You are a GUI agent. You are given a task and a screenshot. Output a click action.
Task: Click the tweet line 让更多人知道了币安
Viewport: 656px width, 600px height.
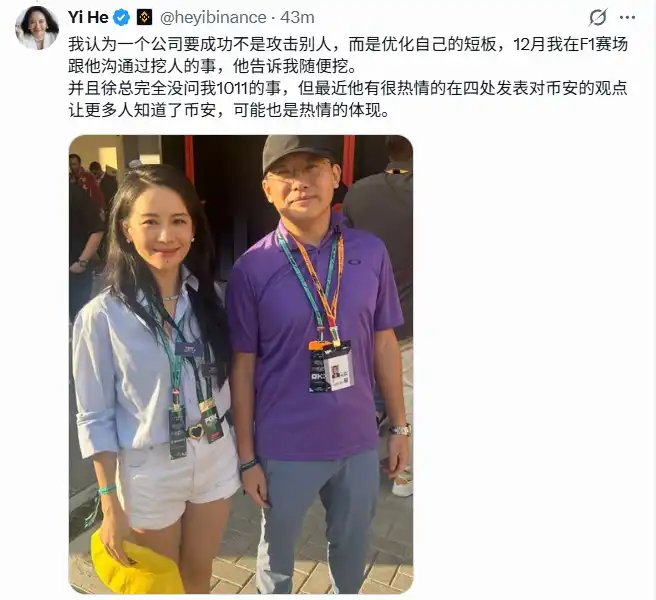point(229,110)
